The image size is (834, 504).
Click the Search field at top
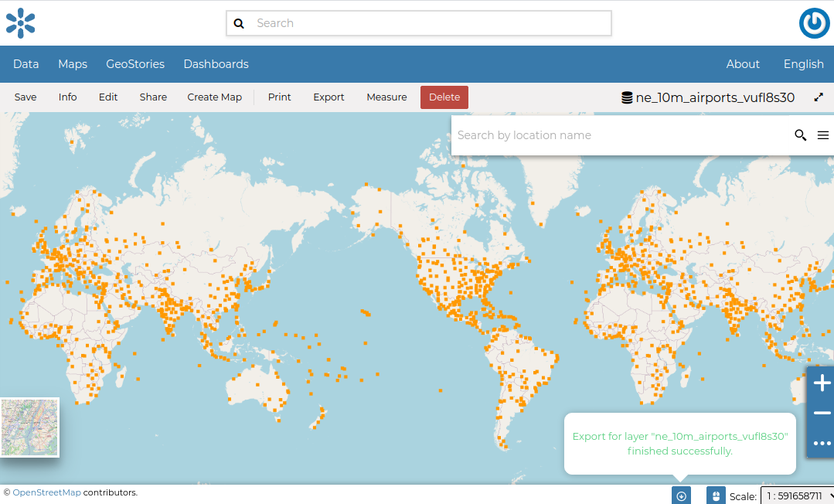(429, 23)
